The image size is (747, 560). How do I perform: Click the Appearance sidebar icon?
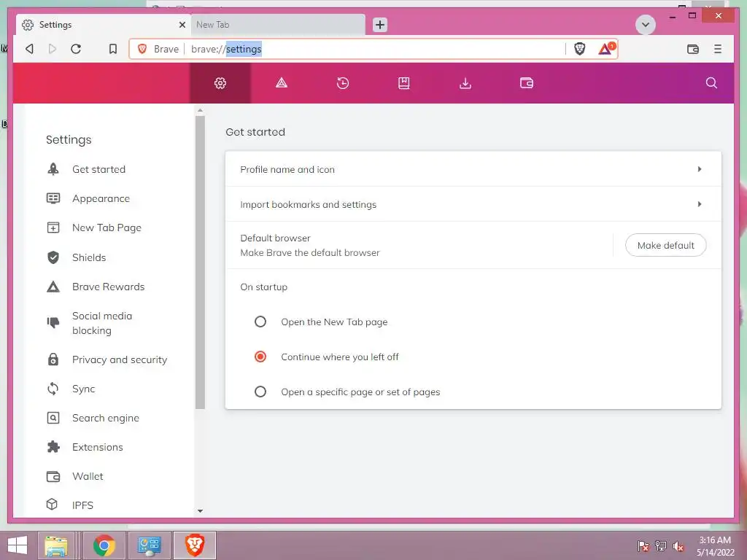pyautogui.click(x=53, y=198)
